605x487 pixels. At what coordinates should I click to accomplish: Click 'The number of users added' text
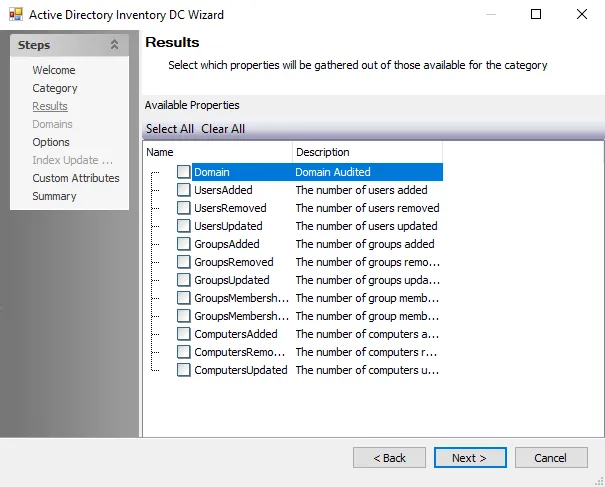(x=362, y=190)
